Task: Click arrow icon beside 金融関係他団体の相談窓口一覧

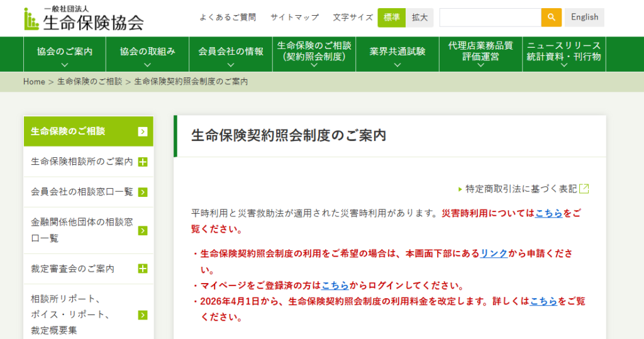Action: (143, 231)
